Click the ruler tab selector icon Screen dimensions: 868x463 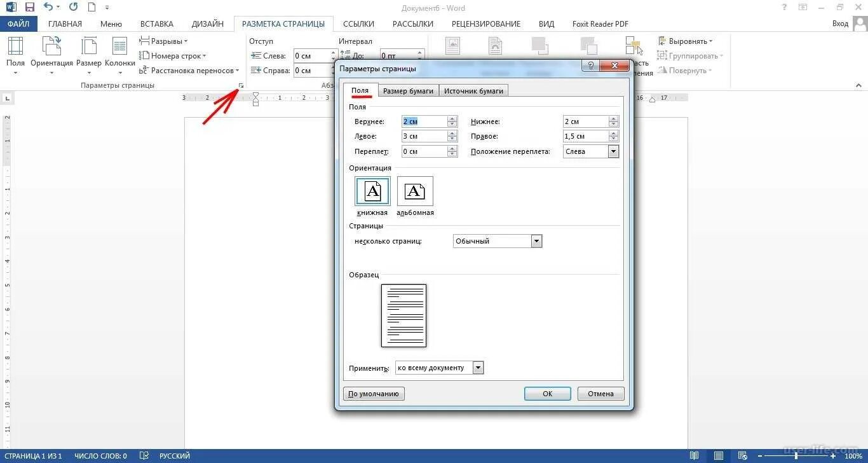pyautogui.click(x=7, y=98)
